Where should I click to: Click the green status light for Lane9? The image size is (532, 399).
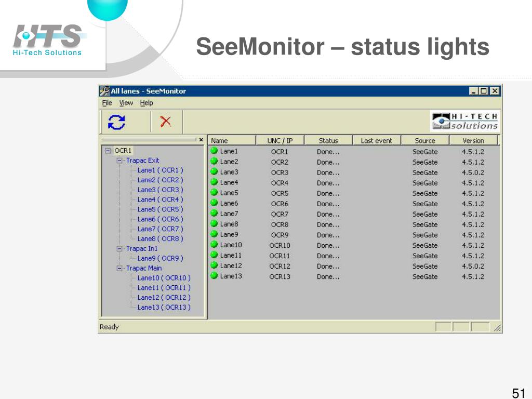coord(214,234)
